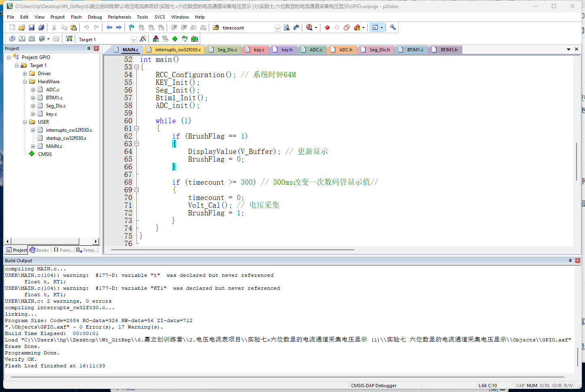
Task: Click the Paste clipboard icon
Action: click(x=74, y=27)
